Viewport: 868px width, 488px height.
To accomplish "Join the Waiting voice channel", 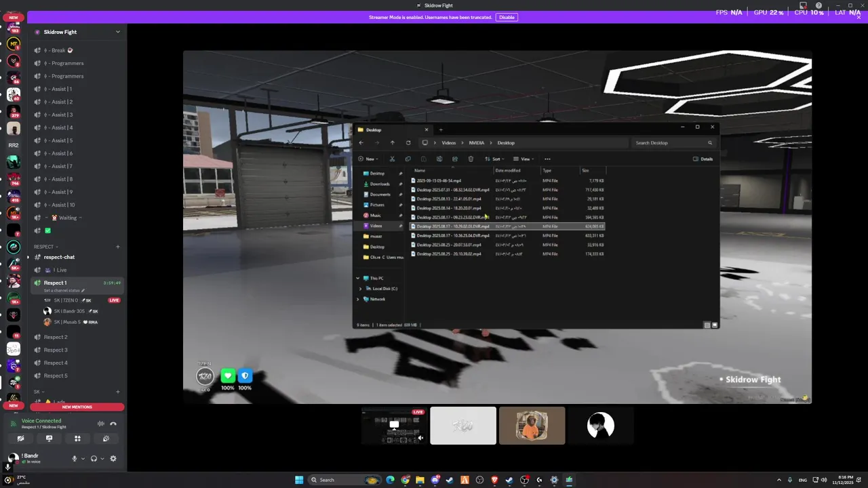I will coord(77,218).
